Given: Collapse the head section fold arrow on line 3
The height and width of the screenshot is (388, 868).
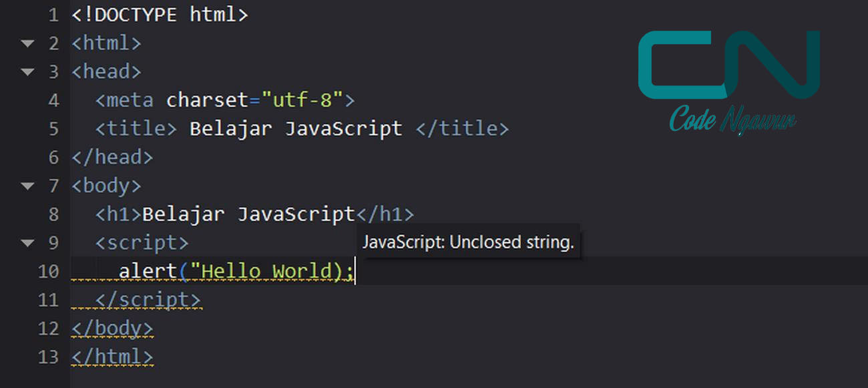Looking at the screenshot, I should pos(27,72).
